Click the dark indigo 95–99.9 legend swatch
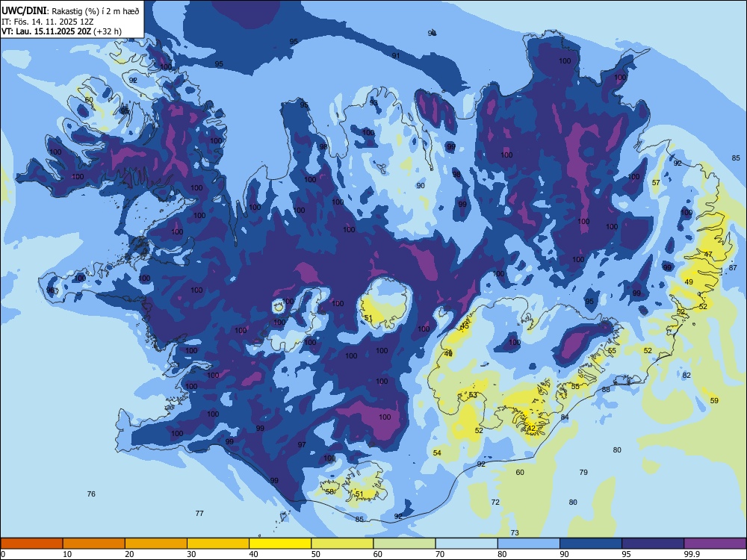The height and width of the screenshot is (560, 747). coord(653,544)
